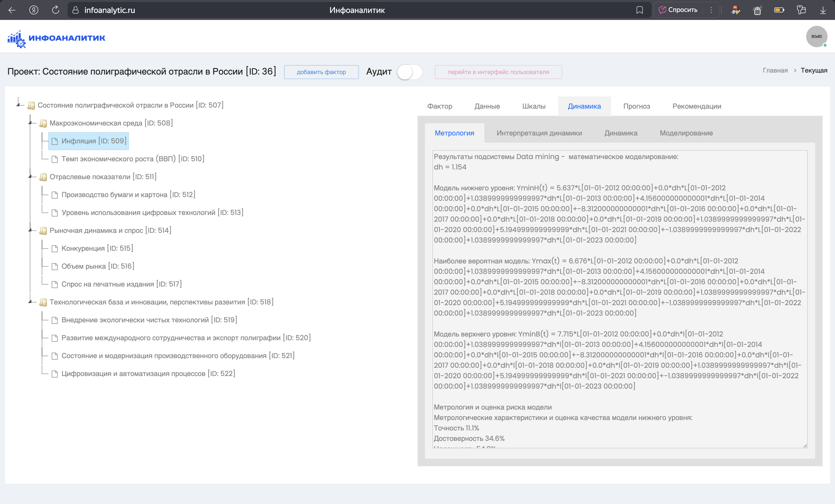This screenshot has height=504, width=835.
Task: Click the folder icon of Отраслевые показатели
Action: coord(43,177)
